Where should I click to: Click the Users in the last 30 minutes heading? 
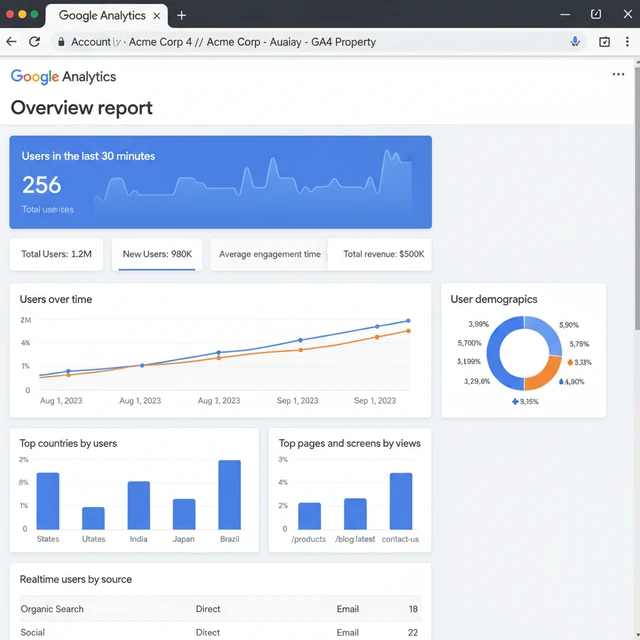click(x=88, y=156)
